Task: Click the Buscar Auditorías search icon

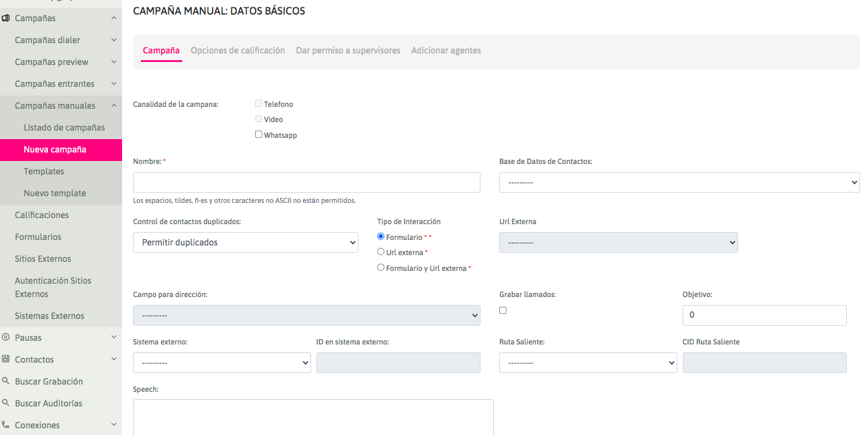Action: 5,403
